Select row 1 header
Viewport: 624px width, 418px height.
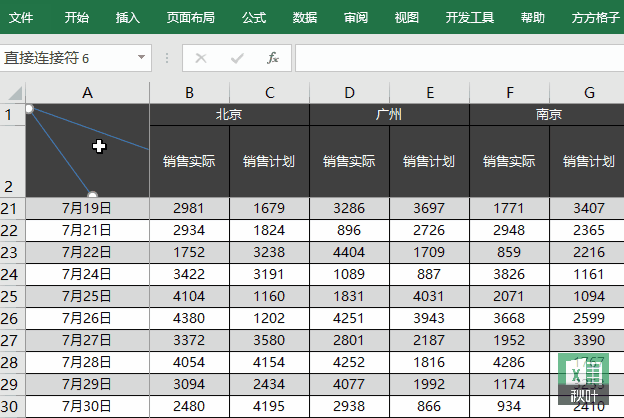point(12,115)
